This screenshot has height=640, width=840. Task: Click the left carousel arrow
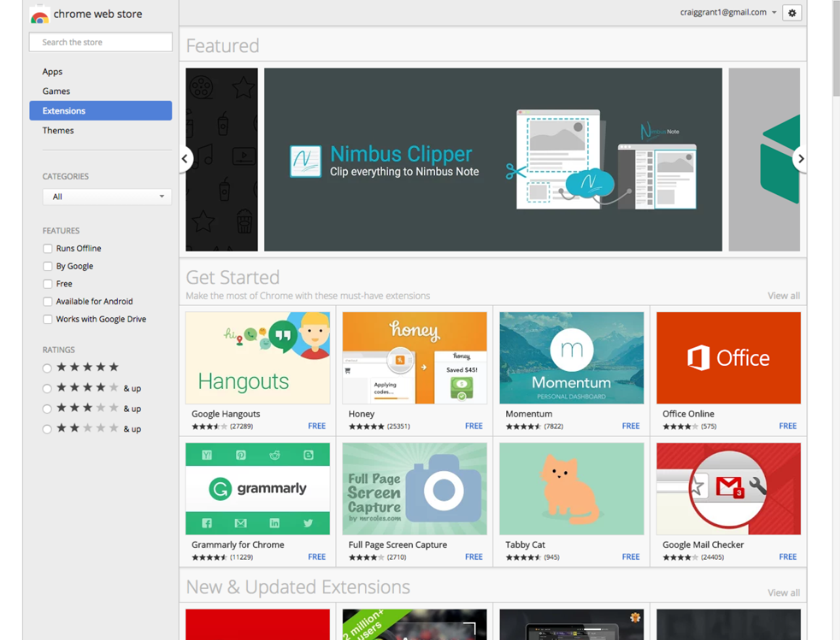click(184, 158)
